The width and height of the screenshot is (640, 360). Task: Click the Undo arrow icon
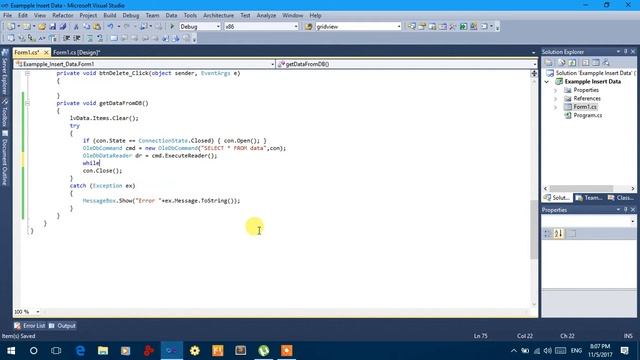pos(110,27)
